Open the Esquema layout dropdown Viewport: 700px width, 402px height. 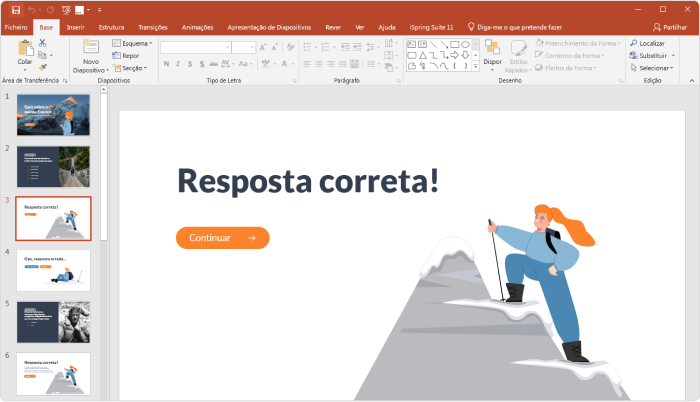click(132, 43)
